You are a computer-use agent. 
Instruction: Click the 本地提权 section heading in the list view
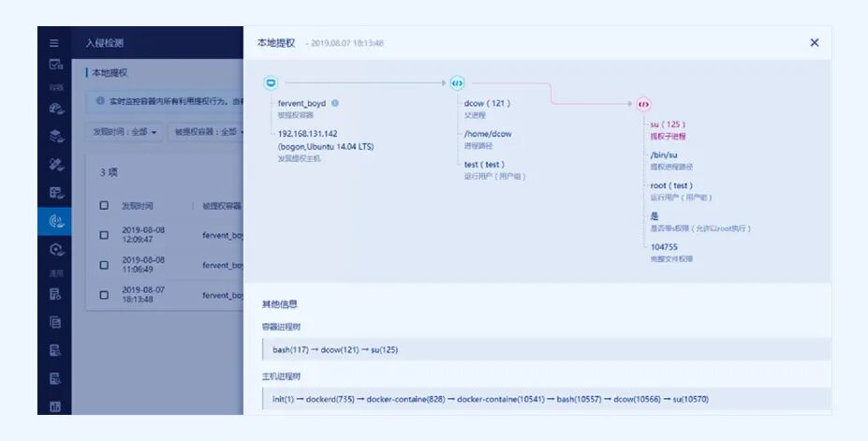(x=110, y=72)
